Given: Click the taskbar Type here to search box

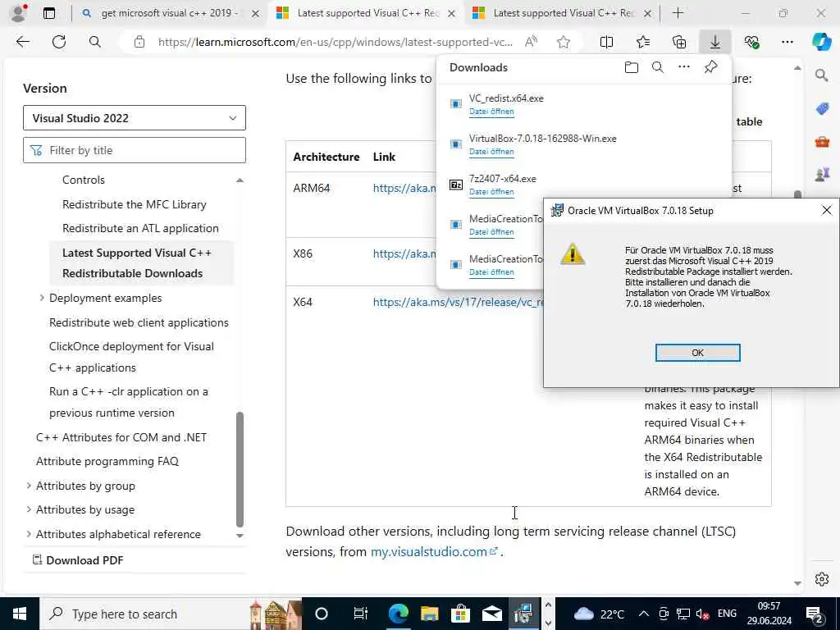Looking at the screenshot, I should (171, 614).
